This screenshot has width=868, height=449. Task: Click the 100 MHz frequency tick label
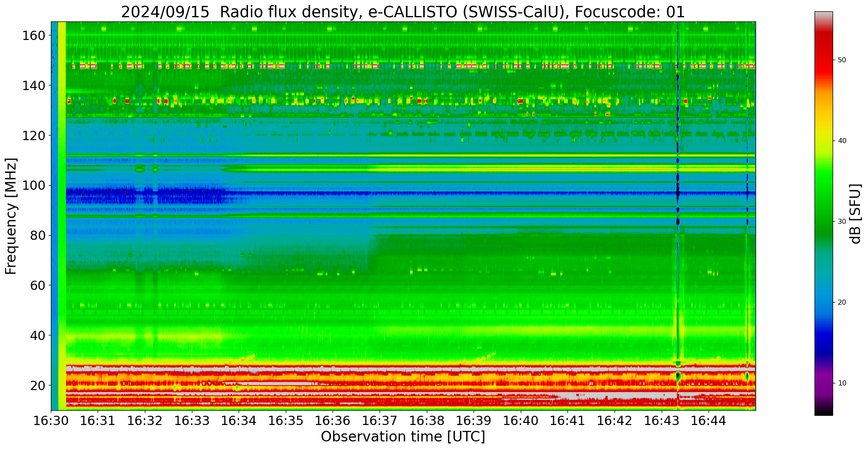(x=33, y=186)
